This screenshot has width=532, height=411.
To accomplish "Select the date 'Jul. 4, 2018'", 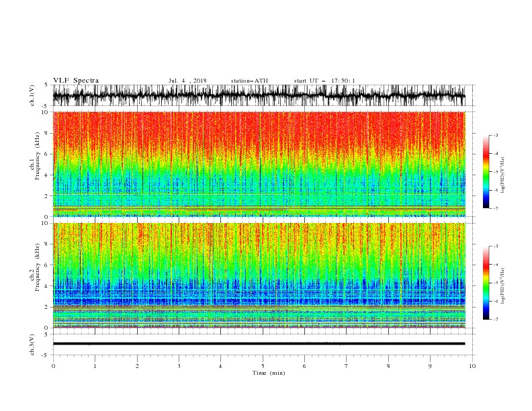I will pos(187,81).
